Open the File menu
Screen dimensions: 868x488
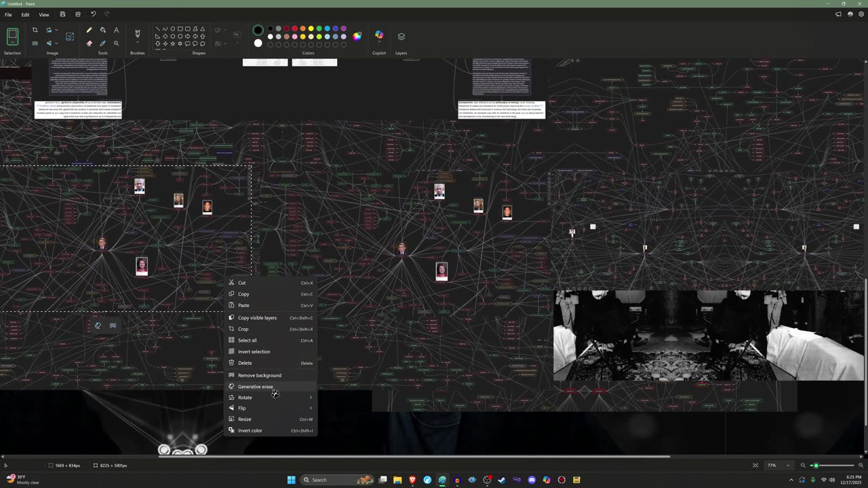tap(8, 14)
